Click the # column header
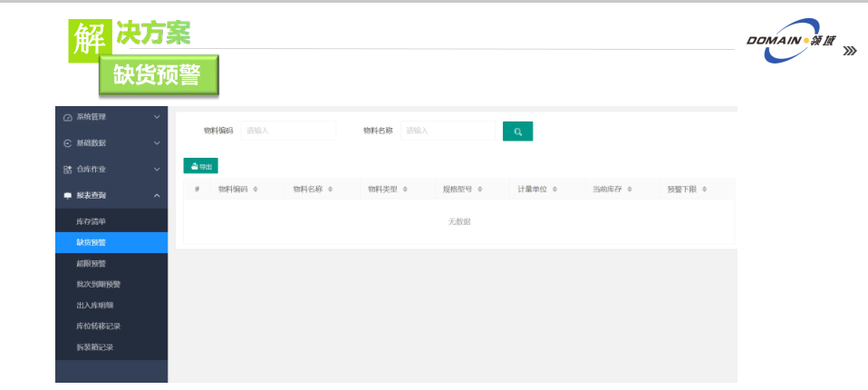 [198, 190]
